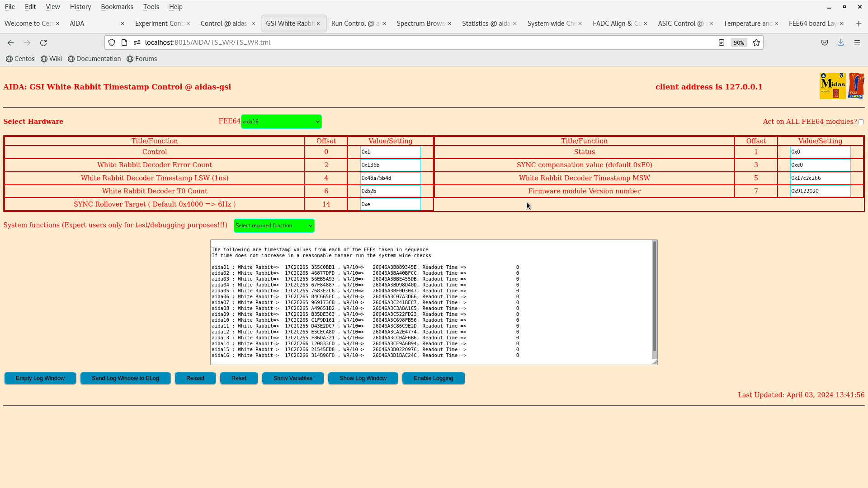Open the Bookmarks menu
Image resolution: width=868 pixels, height=488 pixels.
(x=117, y=7)
